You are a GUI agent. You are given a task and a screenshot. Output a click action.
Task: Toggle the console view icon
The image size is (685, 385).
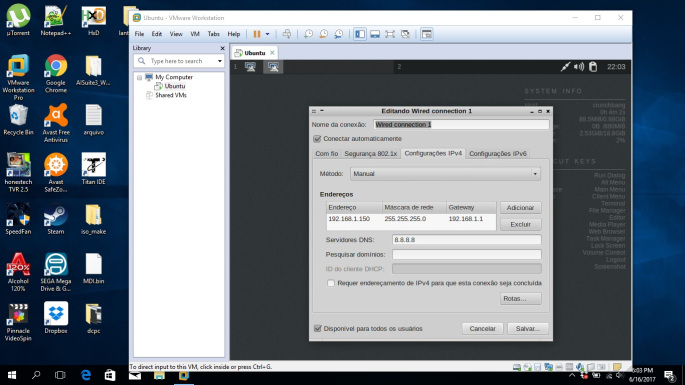tap(427, 34)
